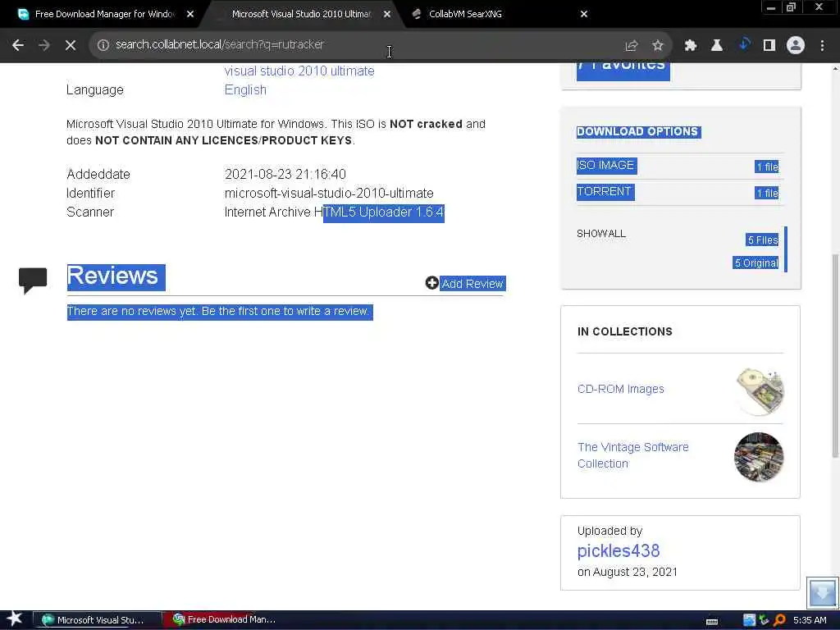Click the no reviews yet message
Viewport: 840px width, 630px height.
point(220,311)
